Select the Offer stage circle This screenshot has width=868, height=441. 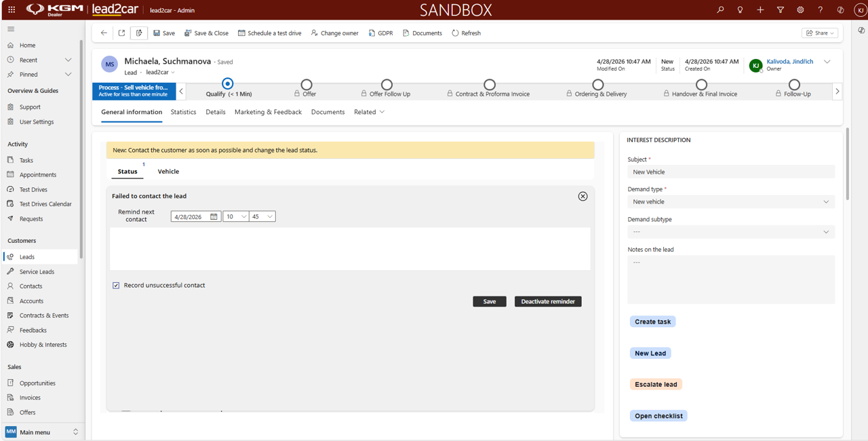pyautogui.click(x=307, y=85)
